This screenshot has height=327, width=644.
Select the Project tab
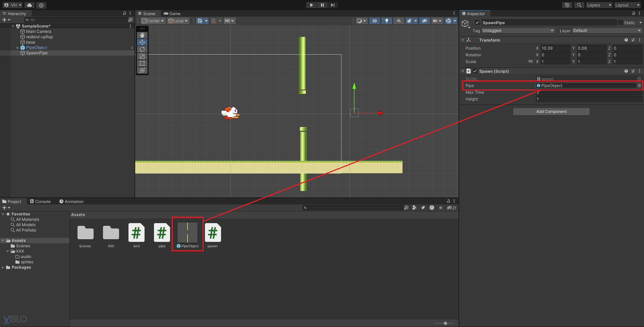(12, 202)
